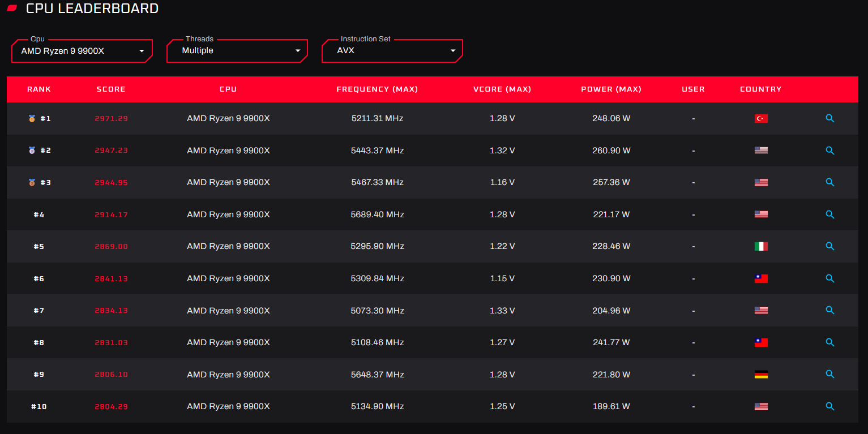Screen dimensions: 868x434
Task: Click the US flag in rank #10 row
Action: coord(761,406)
